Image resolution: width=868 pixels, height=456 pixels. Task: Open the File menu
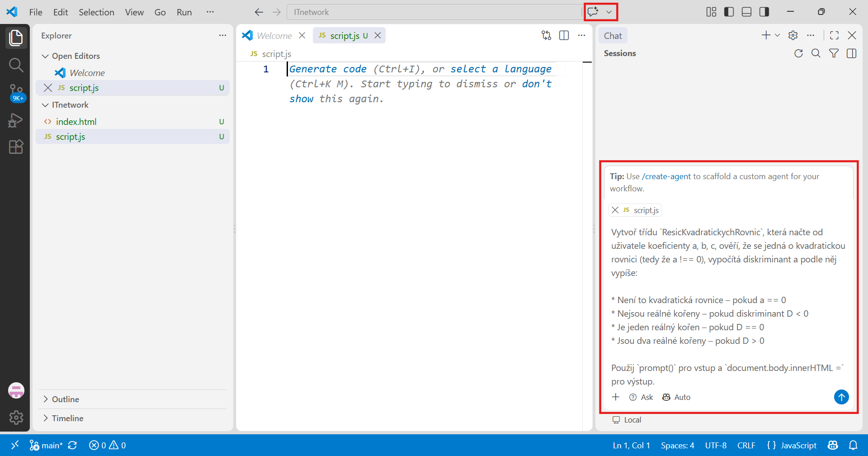(x=36, y=12)
